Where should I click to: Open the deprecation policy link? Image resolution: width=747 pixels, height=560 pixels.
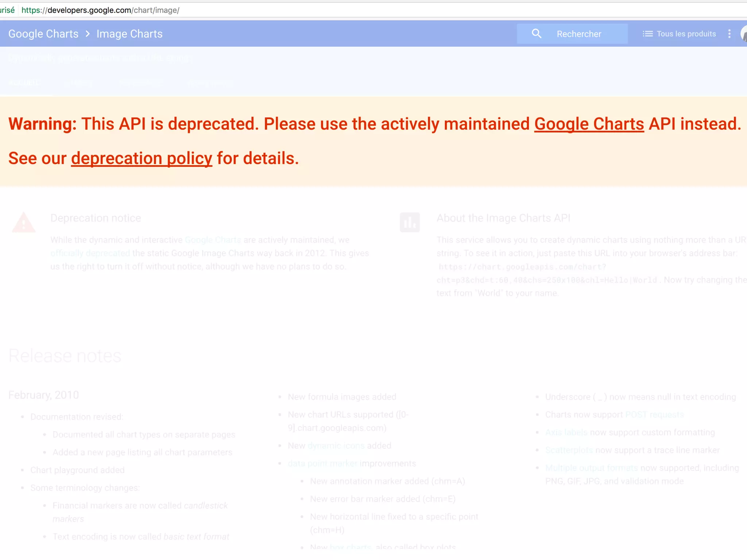(142, 159)
